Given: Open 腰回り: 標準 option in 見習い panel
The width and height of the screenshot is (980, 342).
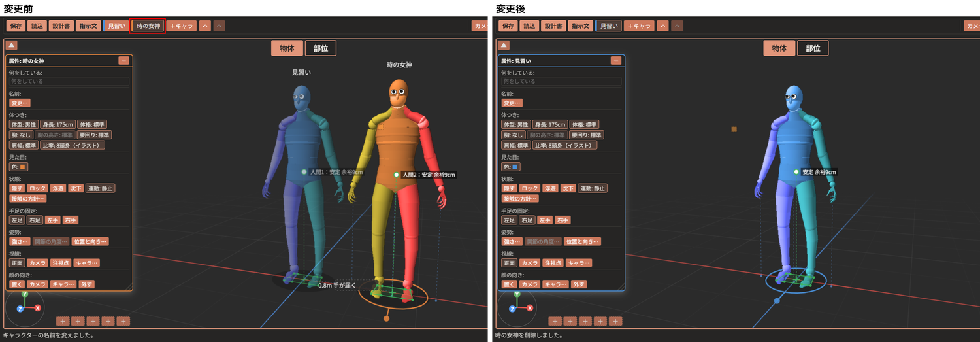Looking at the screenshot, I should coord(587,135).
